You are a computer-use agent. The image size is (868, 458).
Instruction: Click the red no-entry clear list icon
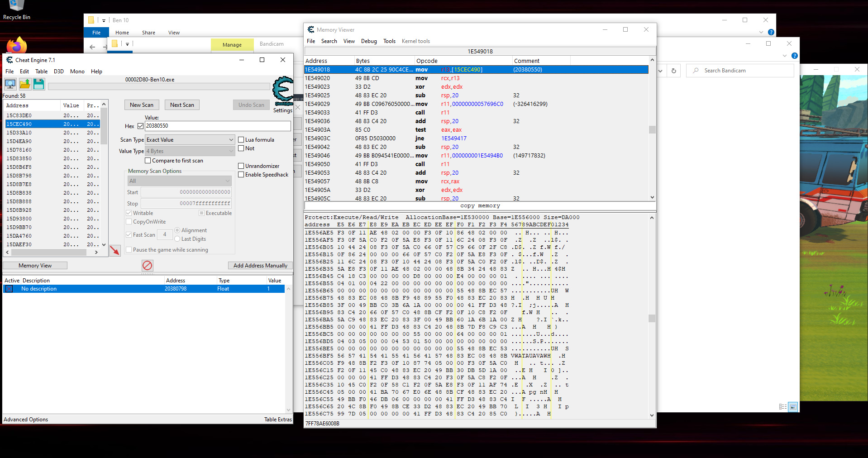(x=147, y=265)
